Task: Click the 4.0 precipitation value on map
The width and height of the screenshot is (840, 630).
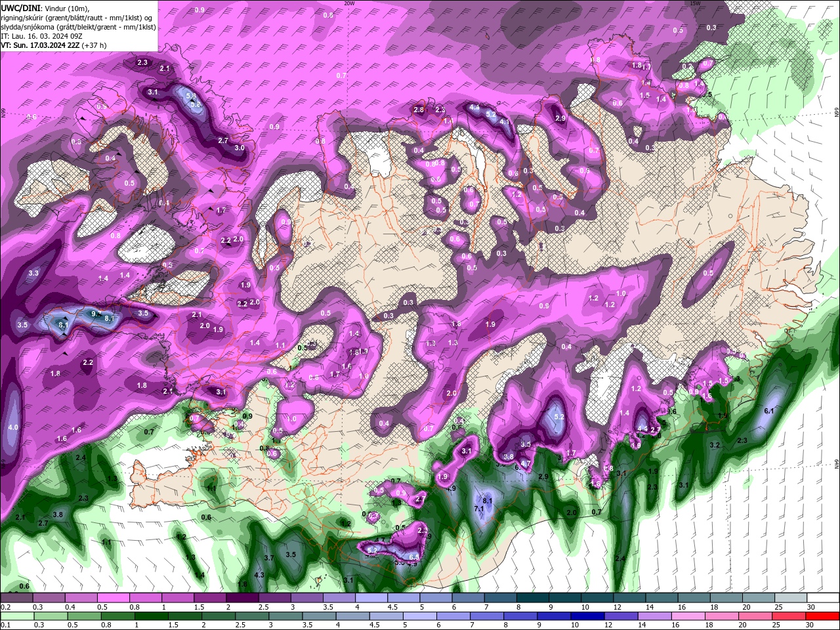Action: (x=13, y=427)
